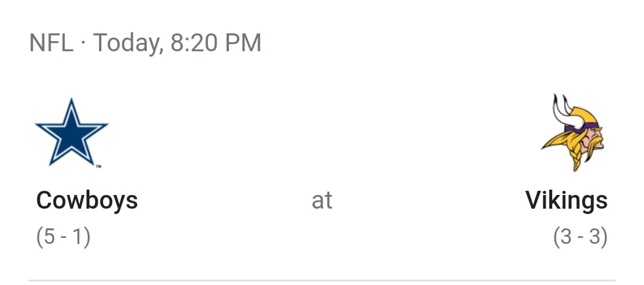Tap the Vikings (3 - 3) record
The width and height of the screenshot is (644, 285).
[x=580, y=237]
